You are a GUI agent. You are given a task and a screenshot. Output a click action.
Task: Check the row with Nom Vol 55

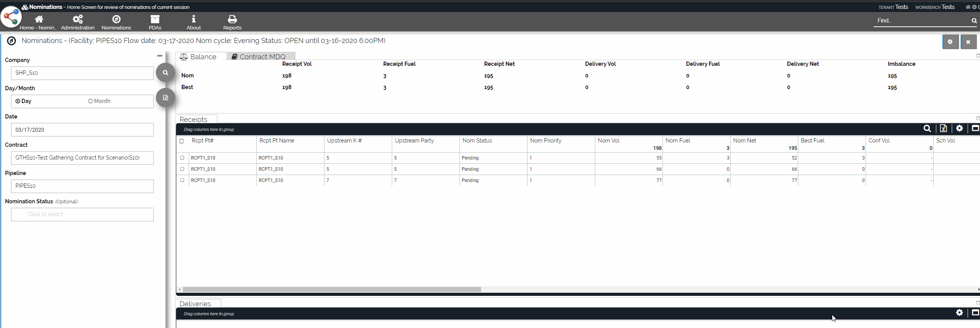(182, 158)
